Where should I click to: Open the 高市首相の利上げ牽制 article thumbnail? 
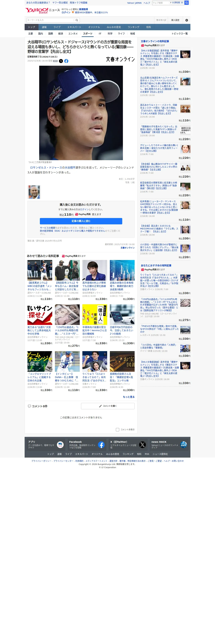[x=95, y=270]
